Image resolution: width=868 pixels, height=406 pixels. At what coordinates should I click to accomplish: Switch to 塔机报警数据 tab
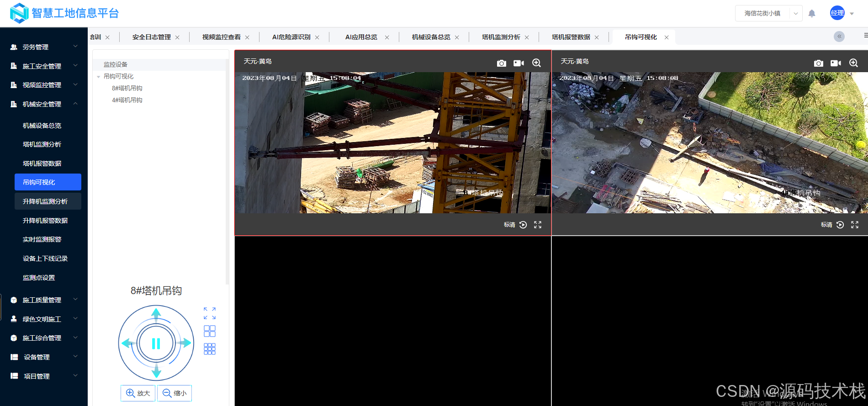click(571, 37)
